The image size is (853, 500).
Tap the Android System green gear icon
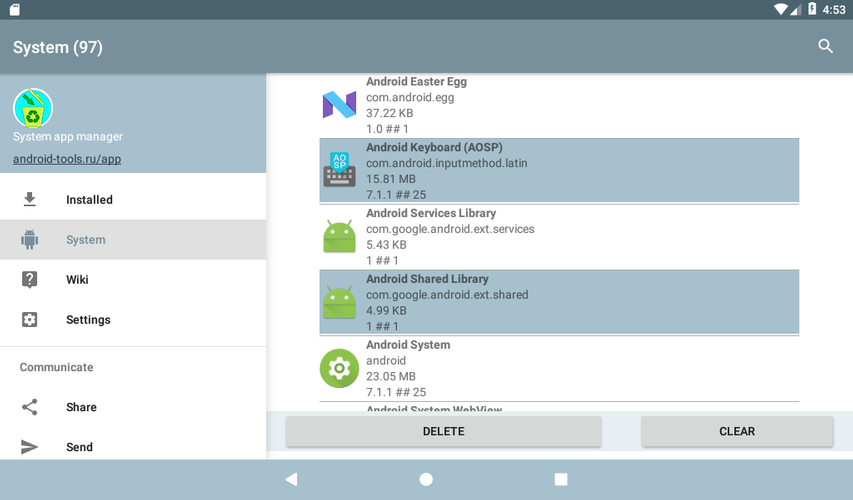(x=339, y=368)
